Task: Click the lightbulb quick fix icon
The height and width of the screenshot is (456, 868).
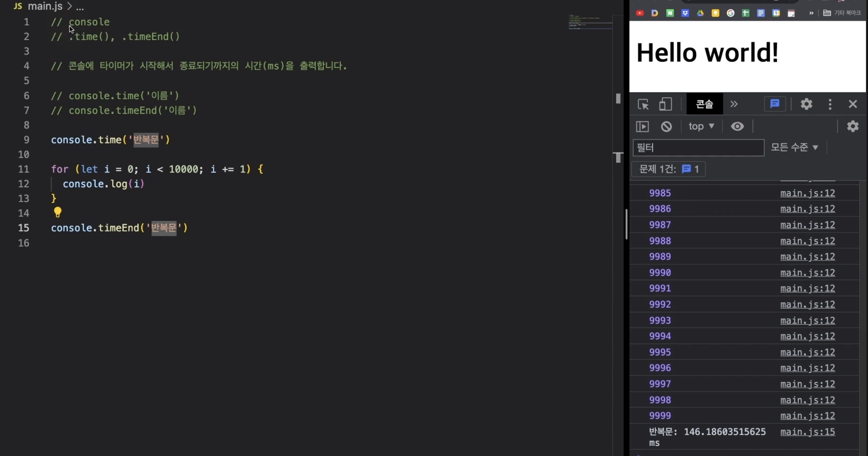Action: tap(57, 212)
